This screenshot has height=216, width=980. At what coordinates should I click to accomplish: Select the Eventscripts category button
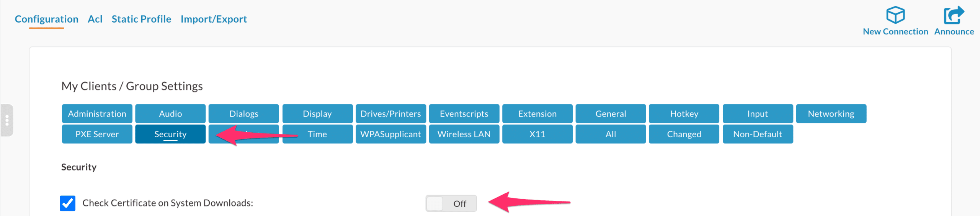[464, 114]
